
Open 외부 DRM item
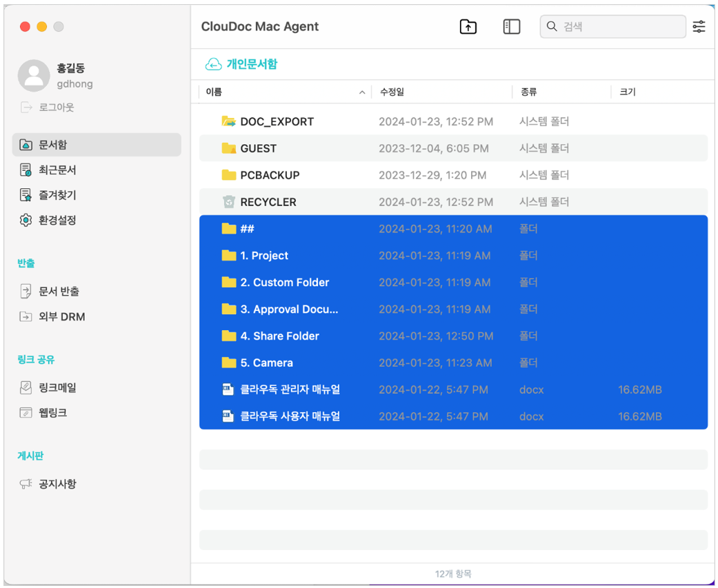click(x=62, y=316)
